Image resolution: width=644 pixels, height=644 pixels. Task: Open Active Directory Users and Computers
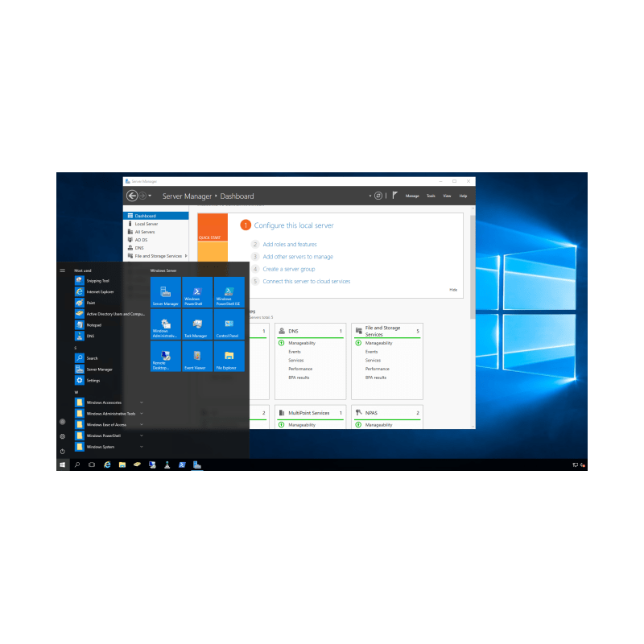114,313
